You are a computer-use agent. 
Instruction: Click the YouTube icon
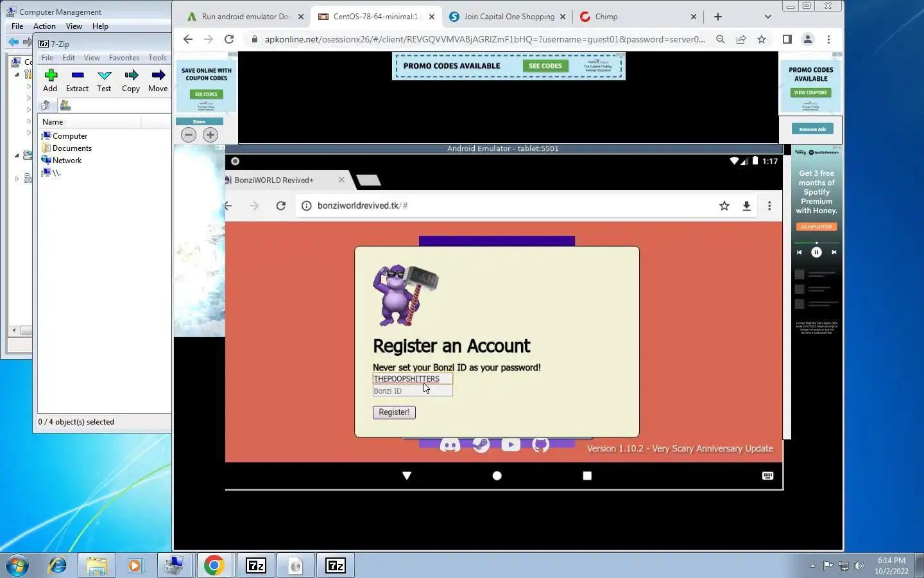(511, 444)
